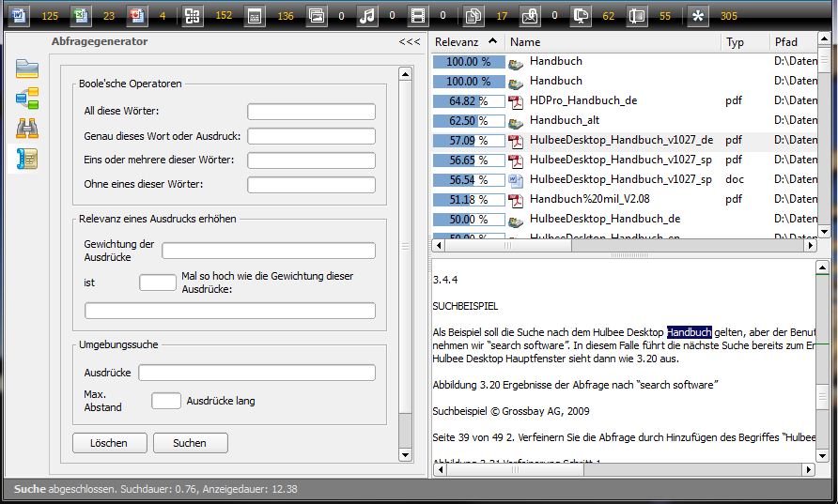Click the Word documents filter icon

[x=20, y=15]
